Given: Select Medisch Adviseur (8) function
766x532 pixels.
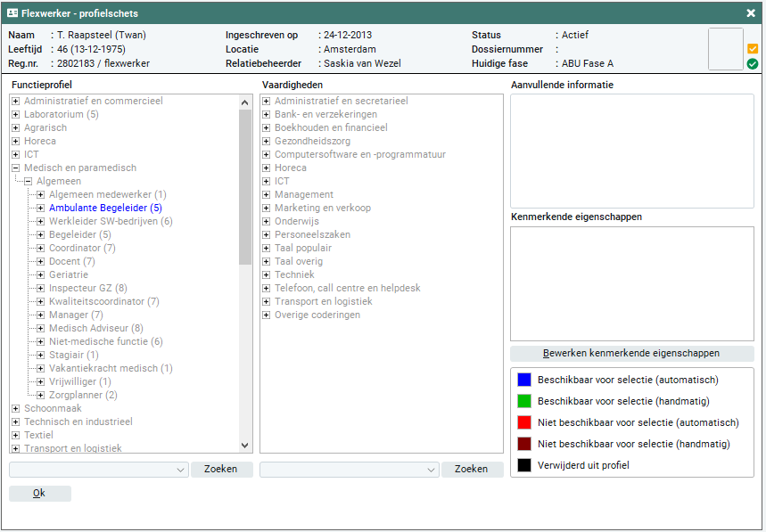Looking at the screenshot, I should pyautogui.click(x=95, y=328).
